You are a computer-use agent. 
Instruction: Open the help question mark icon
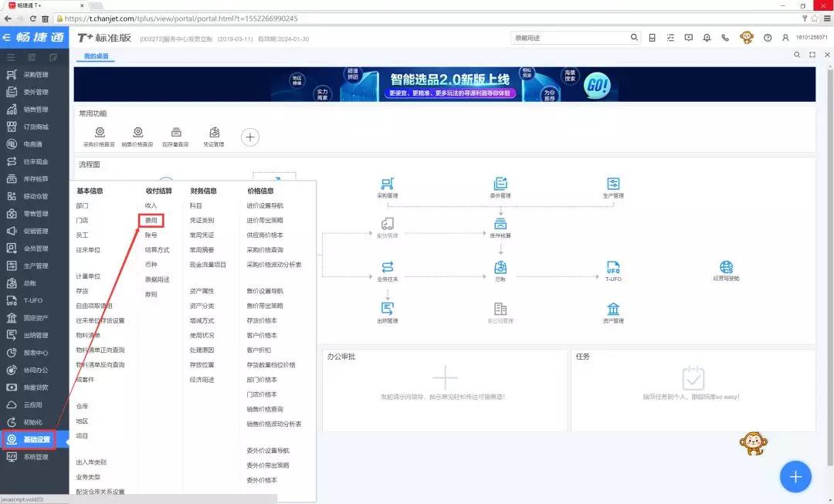click(x=768, y=38)
